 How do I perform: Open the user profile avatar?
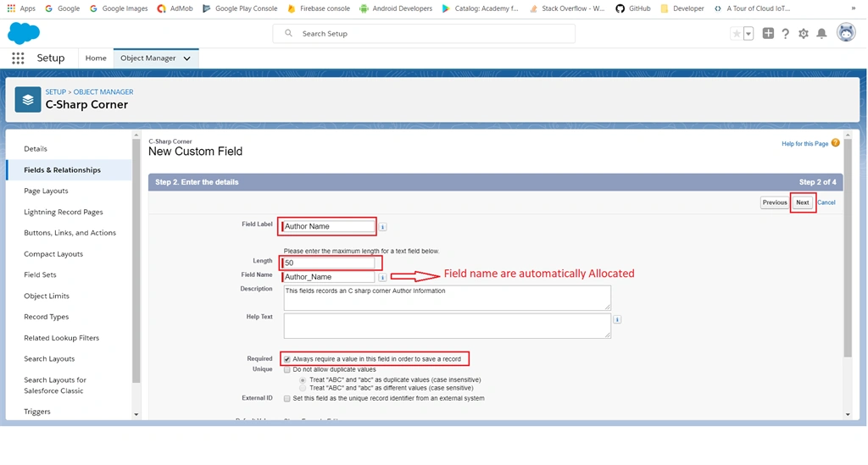tap(846, 33)
